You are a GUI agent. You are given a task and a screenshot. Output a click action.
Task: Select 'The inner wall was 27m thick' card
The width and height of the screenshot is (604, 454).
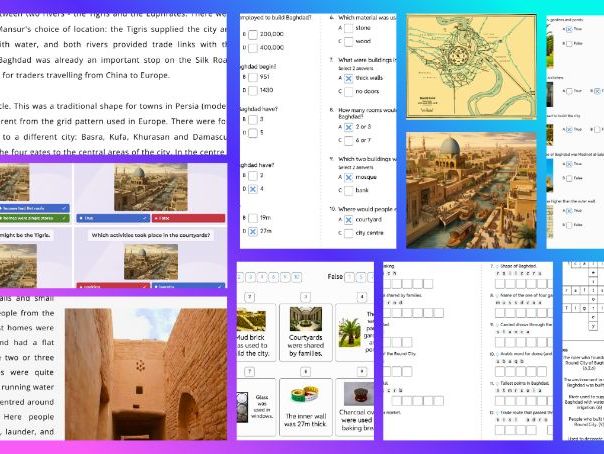click(x=305, y=407)
